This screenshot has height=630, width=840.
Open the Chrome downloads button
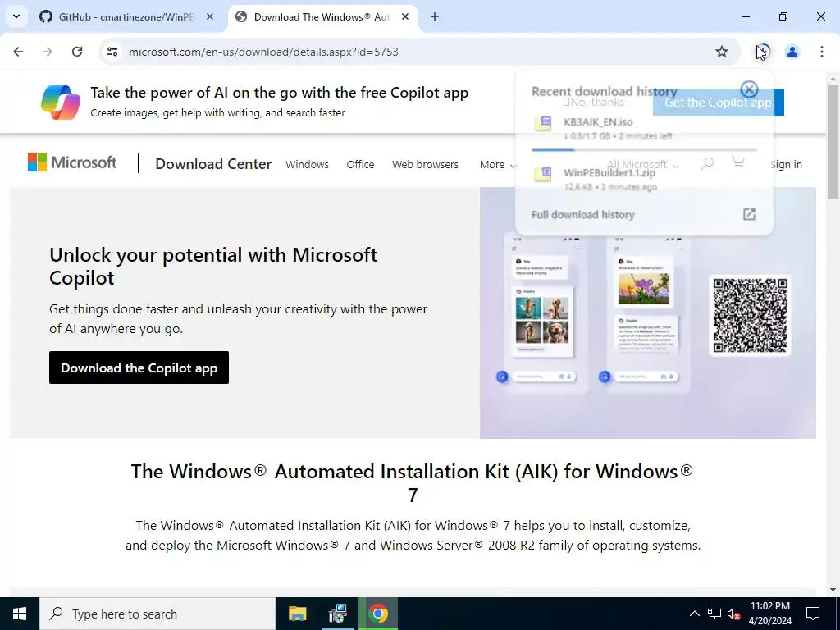tap(763, 52)
